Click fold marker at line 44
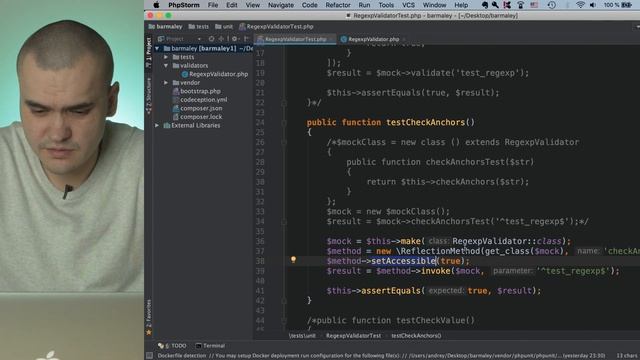 click(x=284, y=321)
